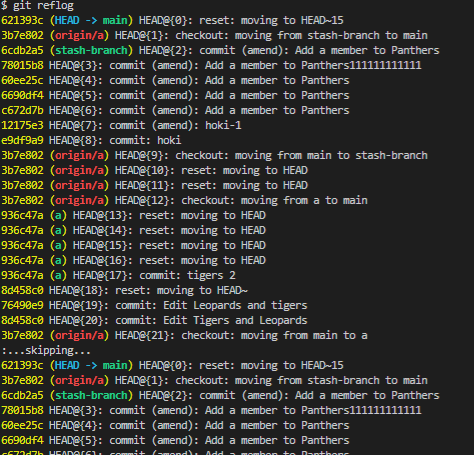Select hash 936c47a in HEAD@{17} row
Screen dimensions: 474x455
[22, 275]
